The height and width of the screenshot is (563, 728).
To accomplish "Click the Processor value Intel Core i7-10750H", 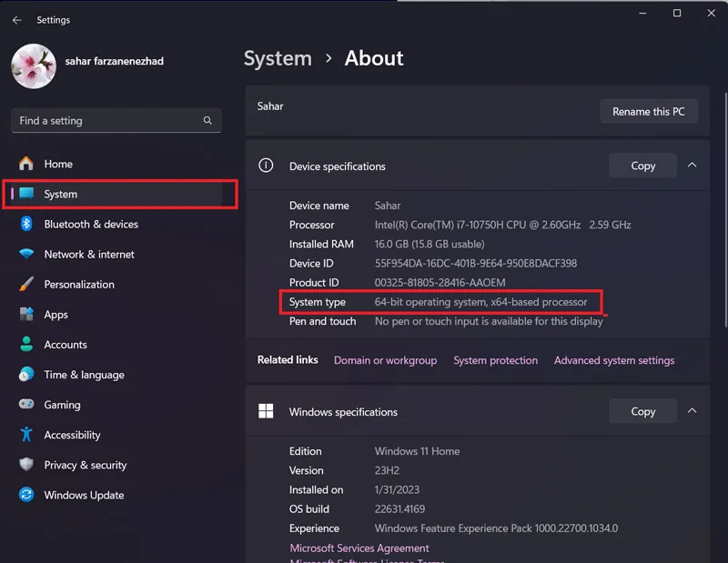I will coord(503,225).
